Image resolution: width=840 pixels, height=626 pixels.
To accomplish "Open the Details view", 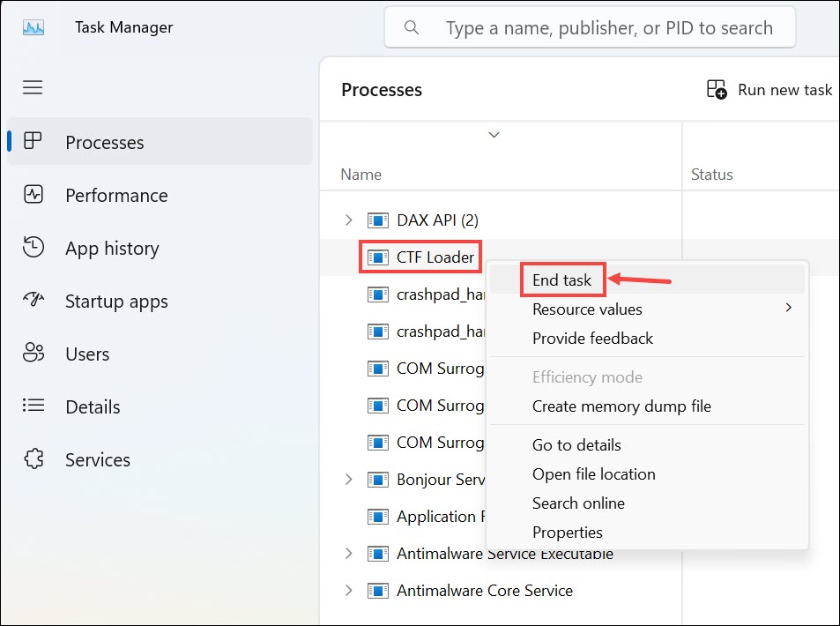I will [x=33, y=406].
